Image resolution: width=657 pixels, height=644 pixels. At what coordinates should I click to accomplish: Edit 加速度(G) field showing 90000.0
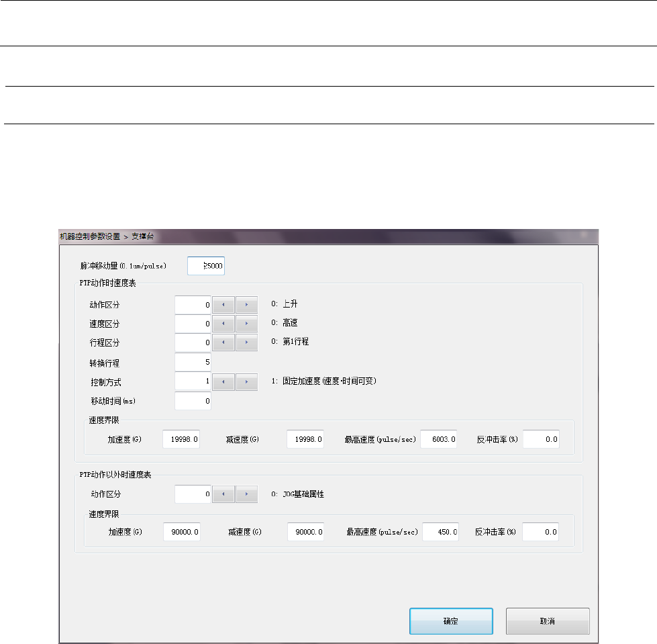tap(182, 532)
